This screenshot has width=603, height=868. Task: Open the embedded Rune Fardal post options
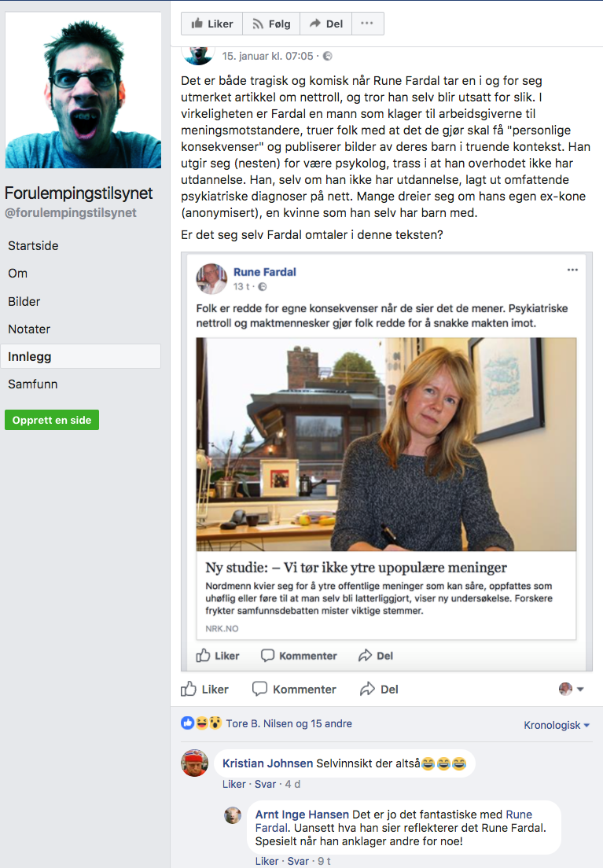coord(572,270)
